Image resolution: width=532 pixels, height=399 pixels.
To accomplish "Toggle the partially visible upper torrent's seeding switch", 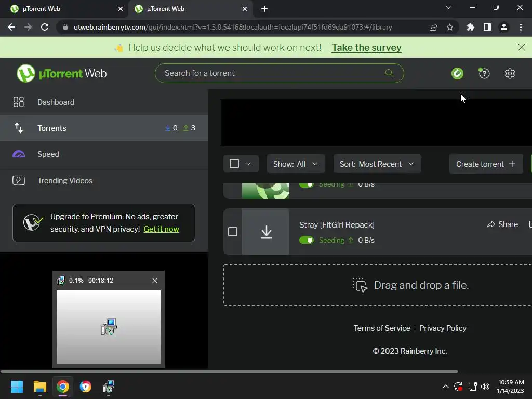I will click(307, 184).
